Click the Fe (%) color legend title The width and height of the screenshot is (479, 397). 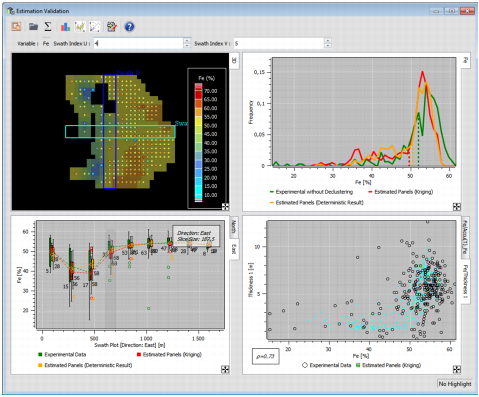[207, 78]
